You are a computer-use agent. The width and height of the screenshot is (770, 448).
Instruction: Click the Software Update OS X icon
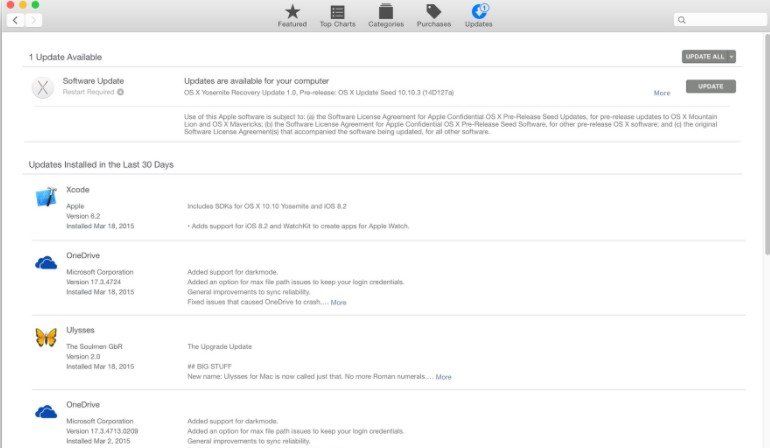coord(43,88)
